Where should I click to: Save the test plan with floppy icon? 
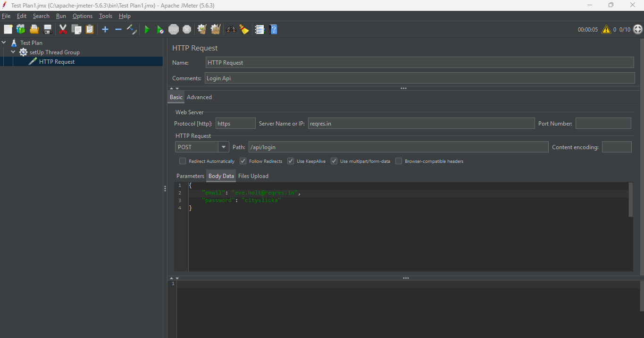click(47, 29)
